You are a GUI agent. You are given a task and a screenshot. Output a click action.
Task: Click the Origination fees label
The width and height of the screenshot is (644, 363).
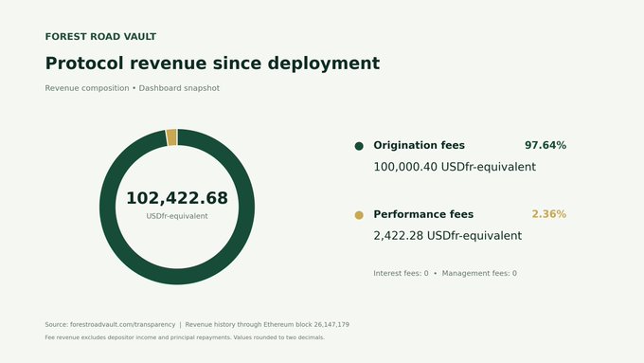point(419,145)
